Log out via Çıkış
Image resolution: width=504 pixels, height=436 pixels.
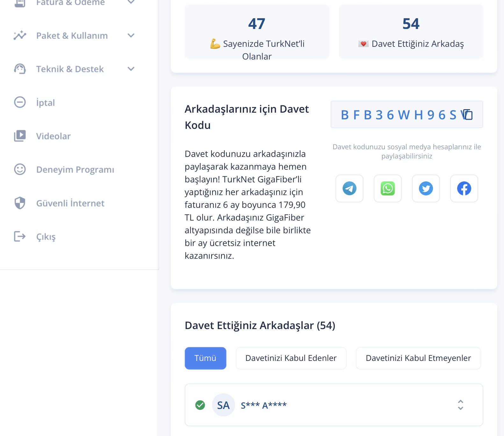(x=46, y=237)
